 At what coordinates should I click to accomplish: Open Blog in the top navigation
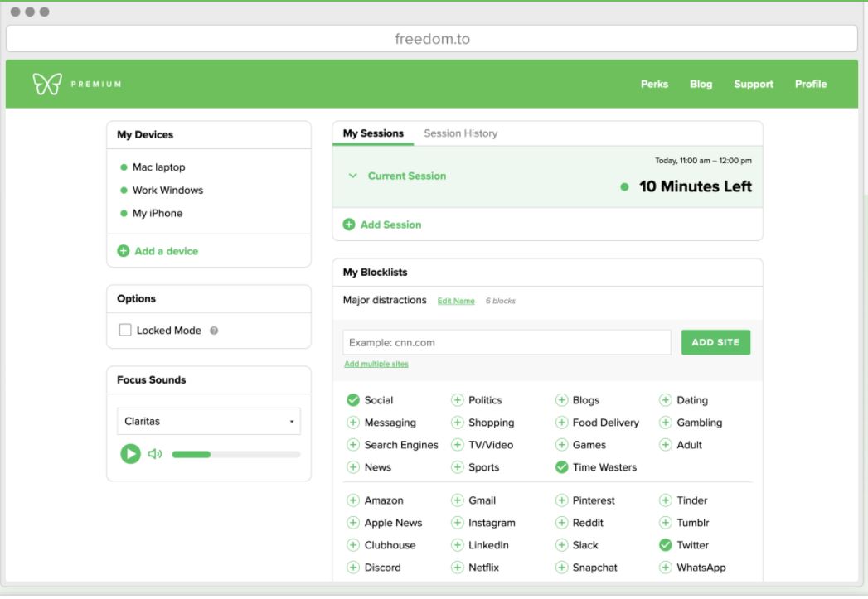click(x=701, y=84)
